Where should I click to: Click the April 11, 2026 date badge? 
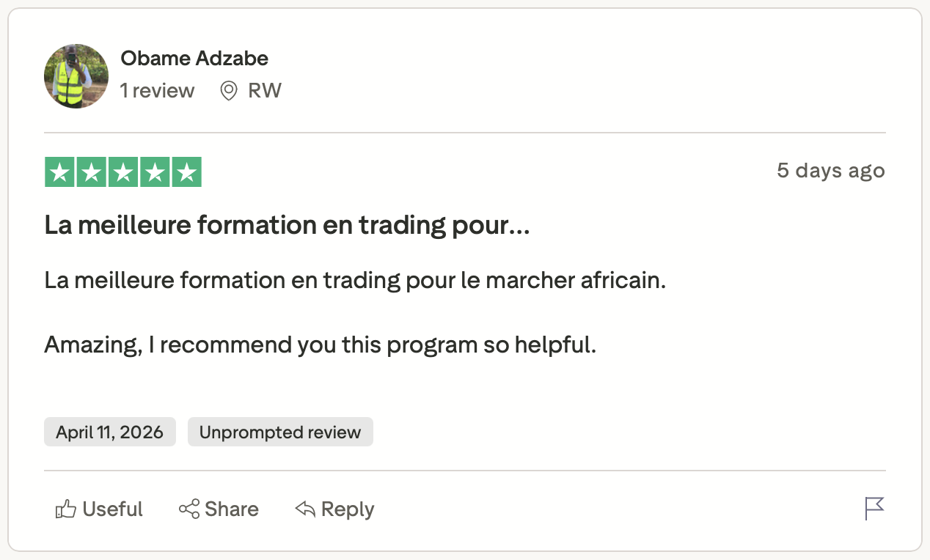109,432
